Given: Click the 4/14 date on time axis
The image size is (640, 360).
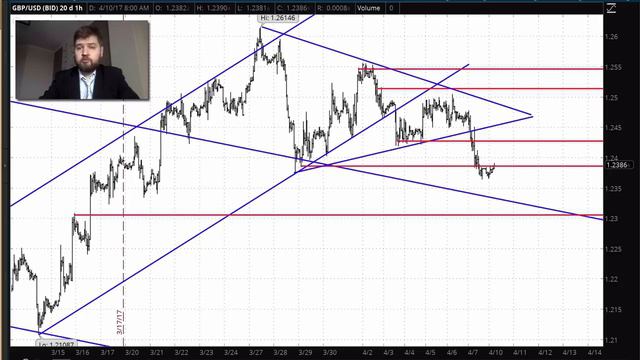Looking at the screenshot, I should click(x=594, y=352).
